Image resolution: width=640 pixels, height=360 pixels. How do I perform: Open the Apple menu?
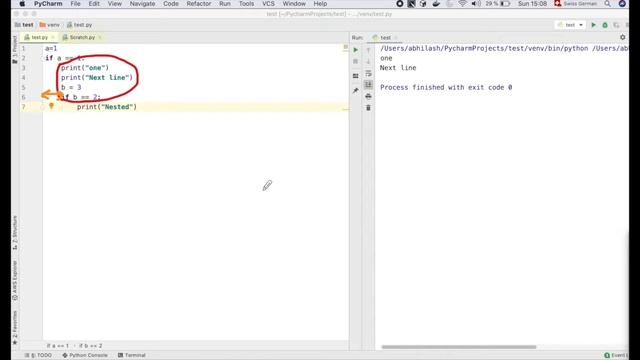click(22, 4)
